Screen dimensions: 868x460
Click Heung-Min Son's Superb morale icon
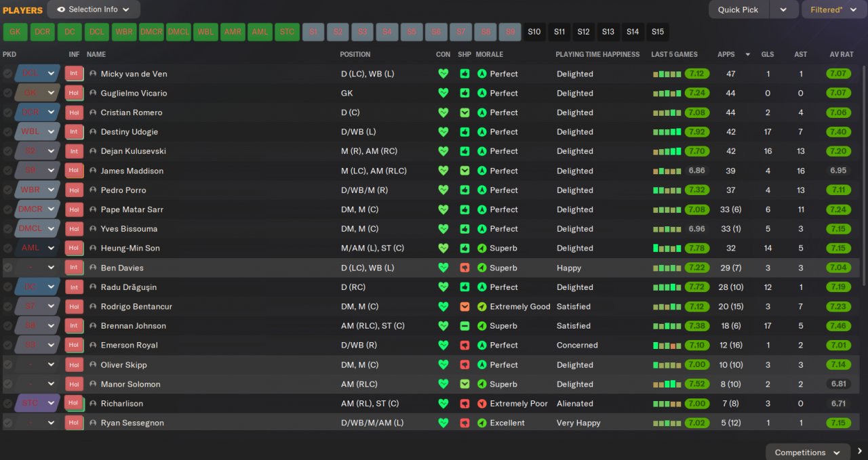click(x=482, y=249)
